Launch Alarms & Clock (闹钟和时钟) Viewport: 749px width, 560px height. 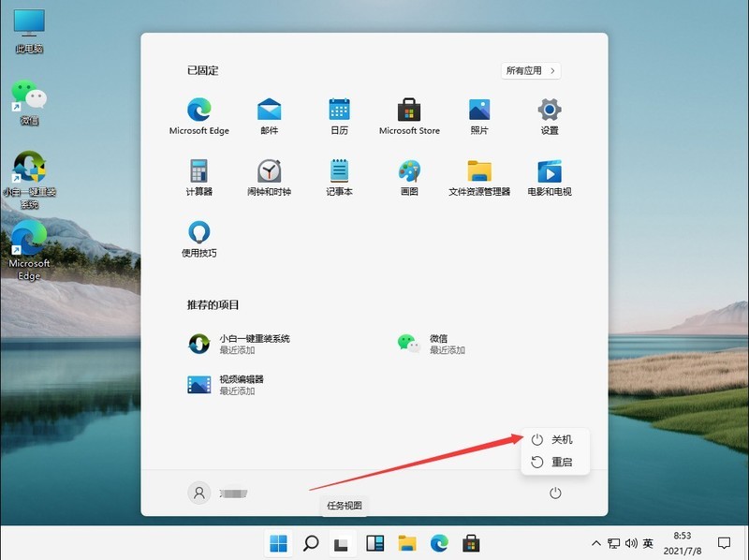click(269, 176)
